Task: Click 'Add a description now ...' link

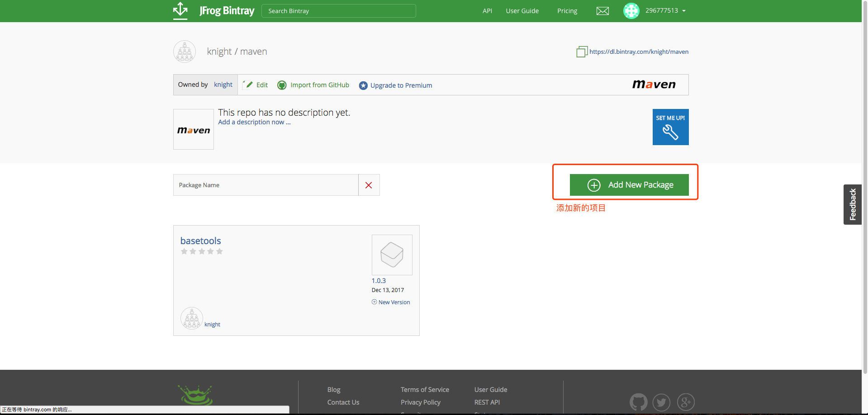Action: [254, 122]
